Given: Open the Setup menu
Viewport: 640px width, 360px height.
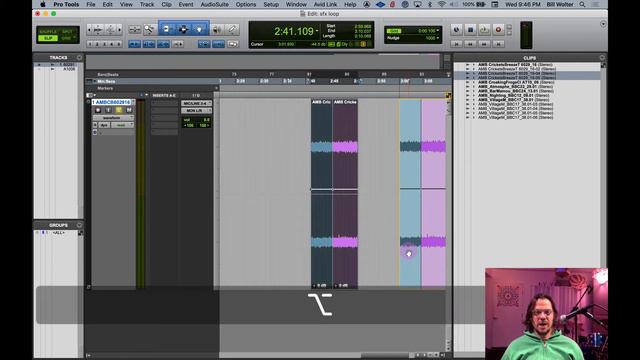Looking at the screenshot, I should (x=271, y=4).
